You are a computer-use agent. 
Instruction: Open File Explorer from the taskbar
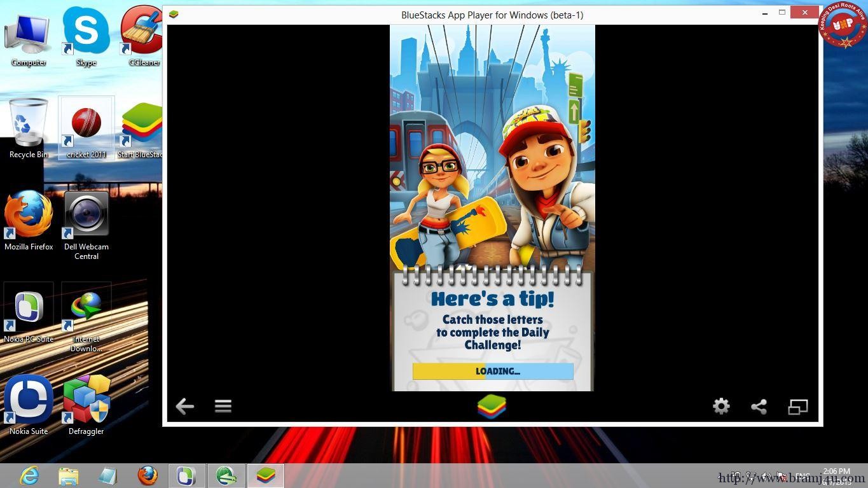click(69, 475)
